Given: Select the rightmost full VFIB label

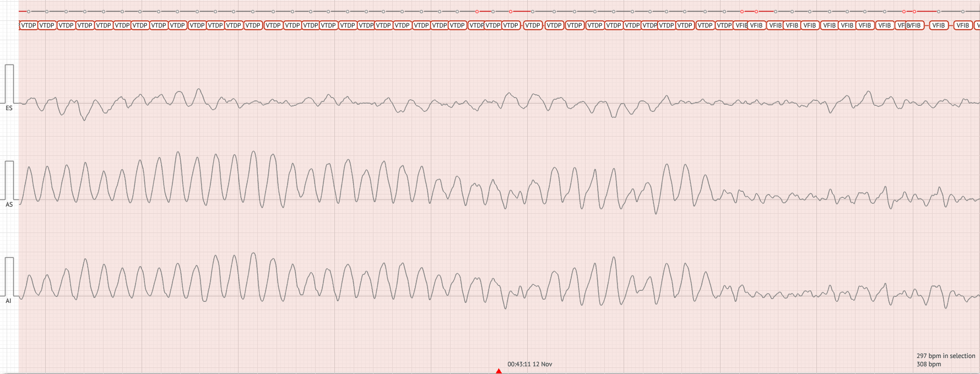Looking at the screenshot, I should click(x=962, y=25).
